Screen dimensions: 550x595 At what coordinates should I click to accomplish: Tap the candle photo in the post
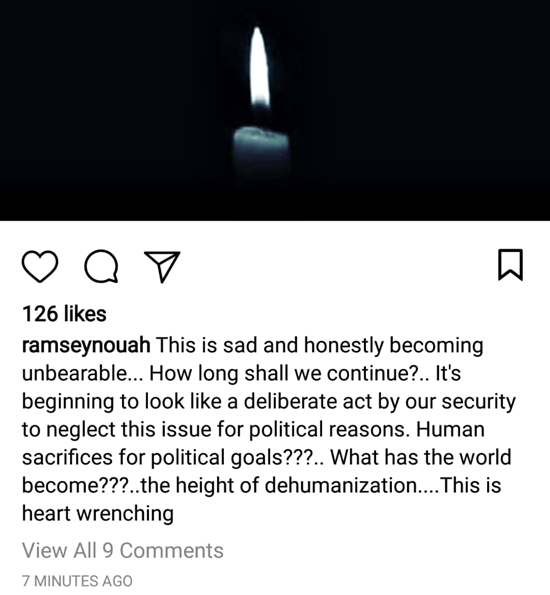point(275,110)
